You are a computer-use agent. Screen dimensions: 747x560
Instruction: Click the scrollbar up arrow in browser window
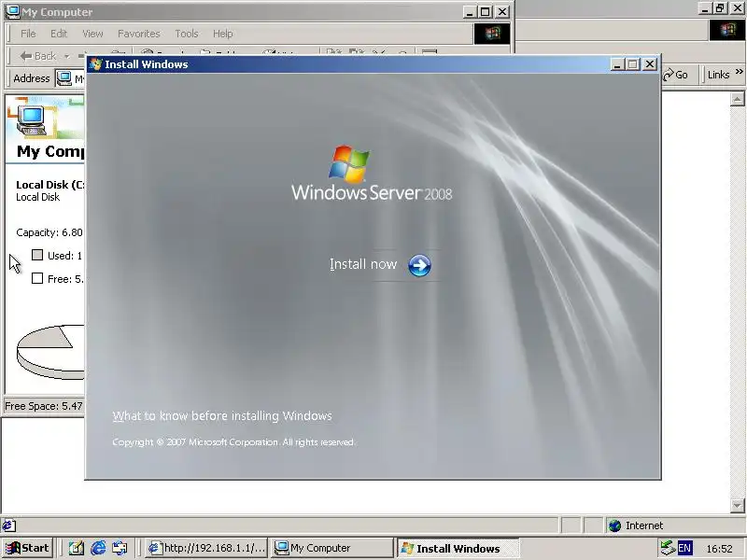coord(737,99)
